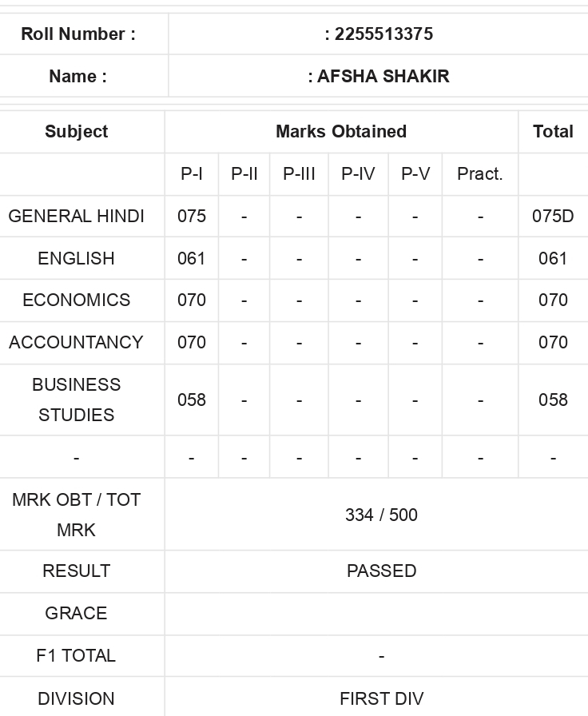588x716 pixels.
Task: Click the English P-I mark 061
Action: pos(191,258)
